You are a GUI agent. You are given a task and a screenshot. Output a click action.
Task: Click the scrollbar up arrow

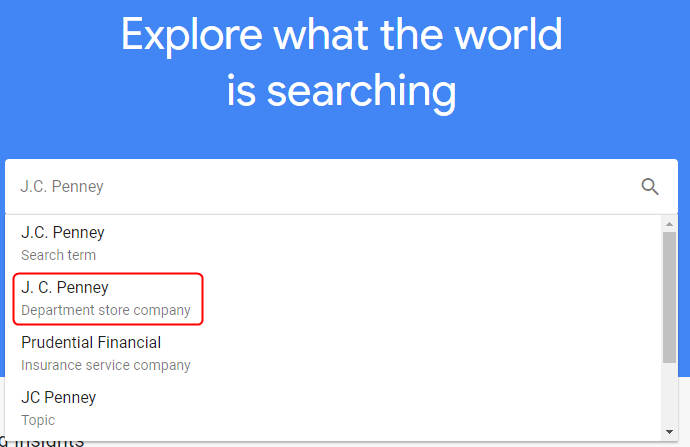click(x=669, y=224)
